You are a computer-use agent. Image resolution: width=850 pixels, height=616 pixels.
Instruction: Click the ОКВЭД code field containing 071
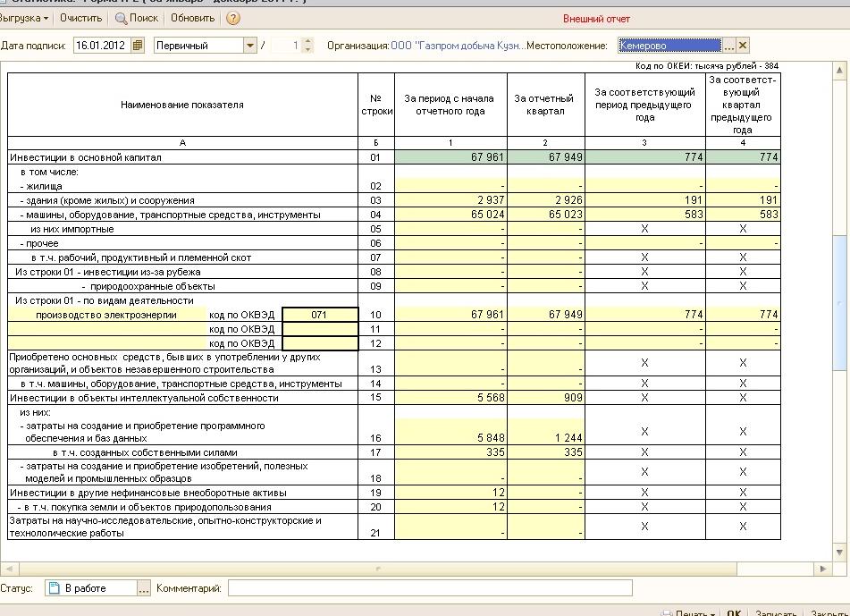[320, 315]
